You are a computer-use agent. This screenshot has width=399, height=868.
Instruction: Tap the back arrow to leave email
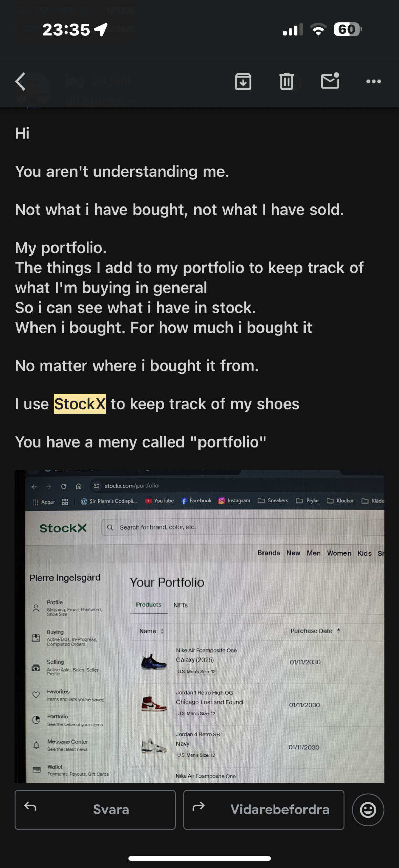pos(21,81)
